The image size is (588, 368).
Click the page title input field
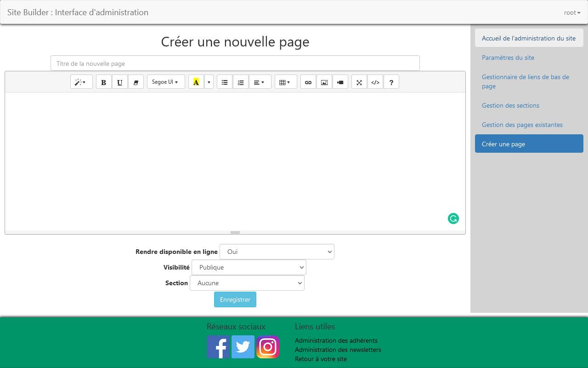coord(235,63)
